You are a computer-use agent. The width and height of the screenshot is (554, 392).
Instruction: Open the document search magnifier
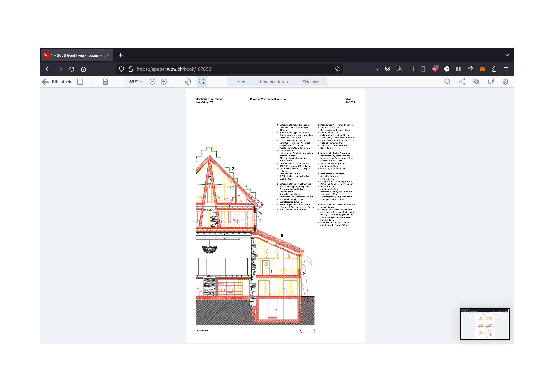447,82
